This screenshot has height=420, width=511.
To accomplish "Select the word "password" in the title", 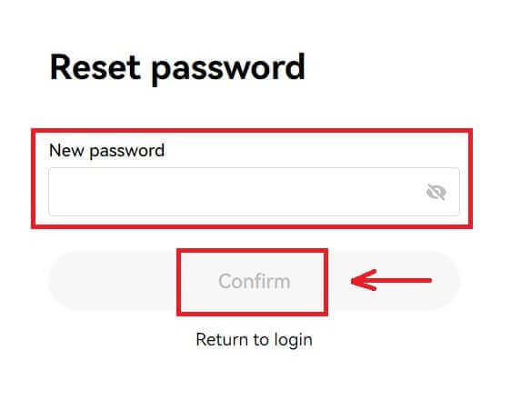I will click(228, 69).
